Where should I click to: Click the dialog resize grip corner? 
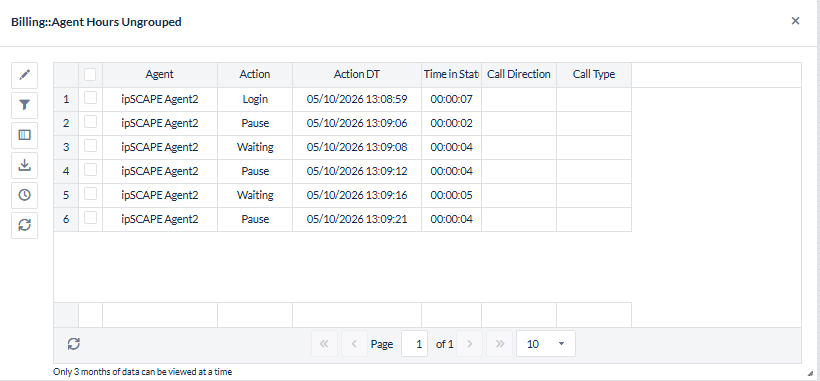[810, 373]
